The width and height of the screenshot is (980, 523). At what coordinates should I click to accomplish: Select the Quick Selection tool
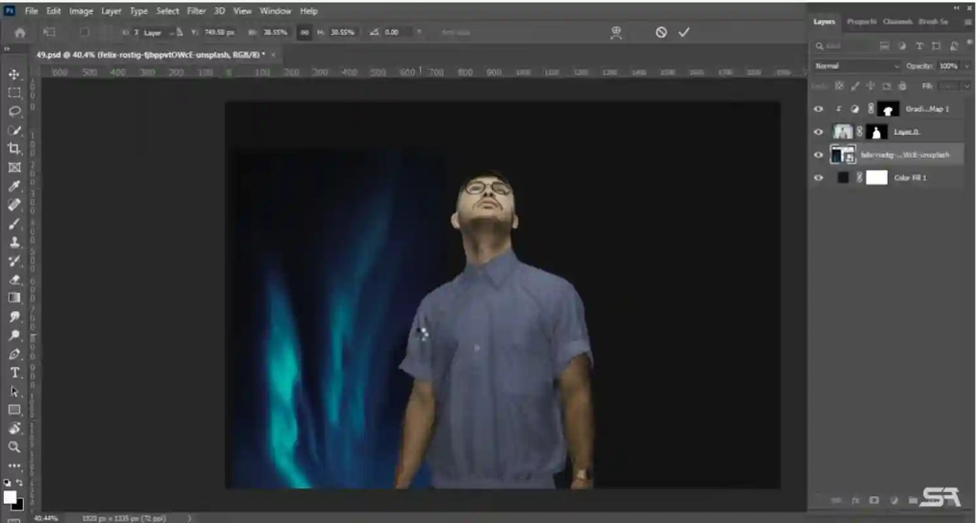(14, 130)
